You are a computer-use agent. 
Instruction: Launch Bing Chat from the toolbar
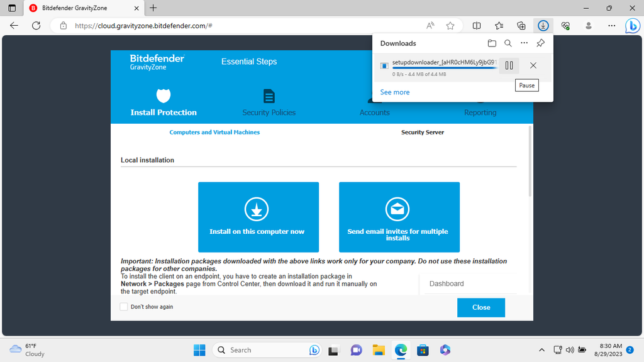pos(634,26)
